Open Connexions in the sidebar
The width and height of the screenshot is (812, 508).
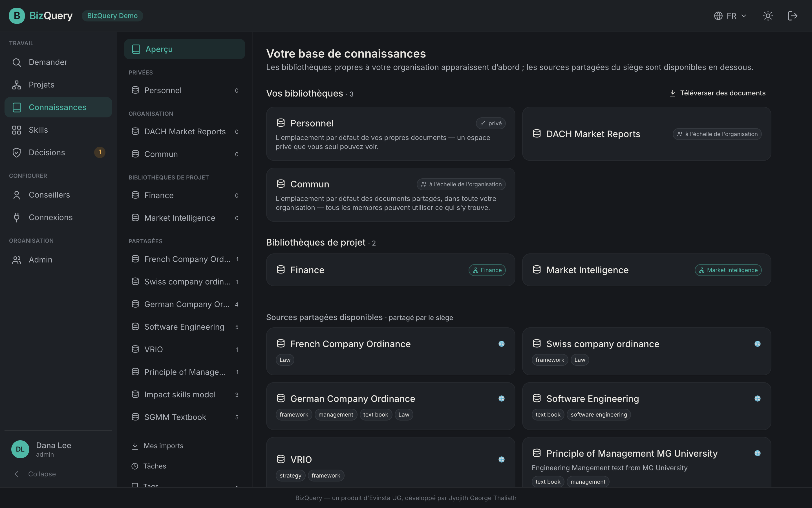58,217
